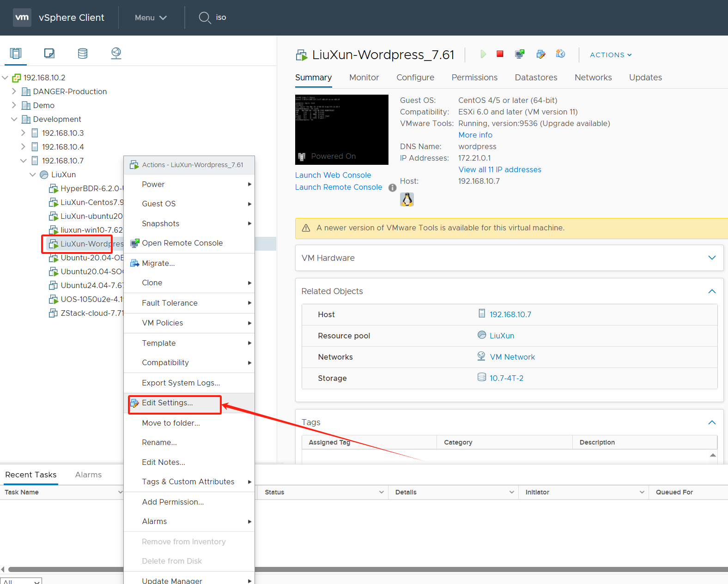
Task: Open the Menu dropdown in the header
Action: click(x=151, y=18)
